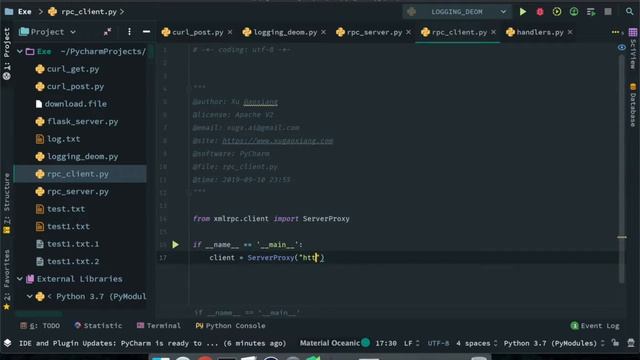Open flask_server.py in project tree
The height and width of the screenshot is (360, 640).
point(77,122)
